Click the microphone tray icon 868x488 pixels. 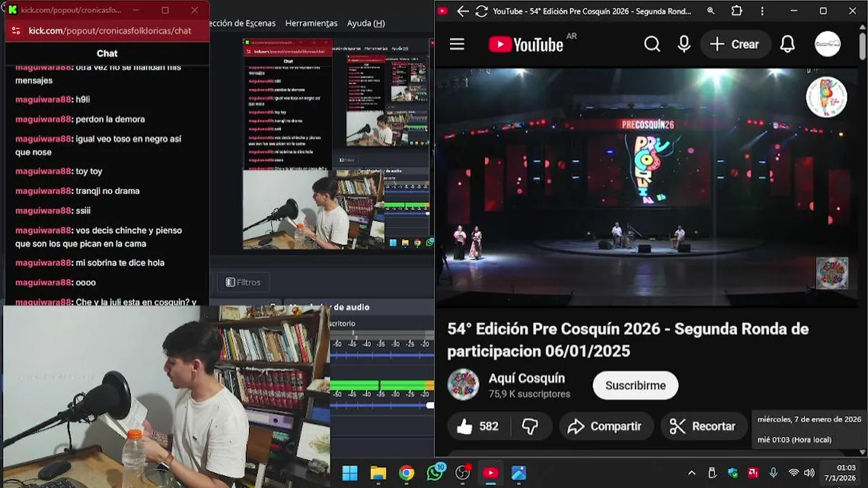773,473
